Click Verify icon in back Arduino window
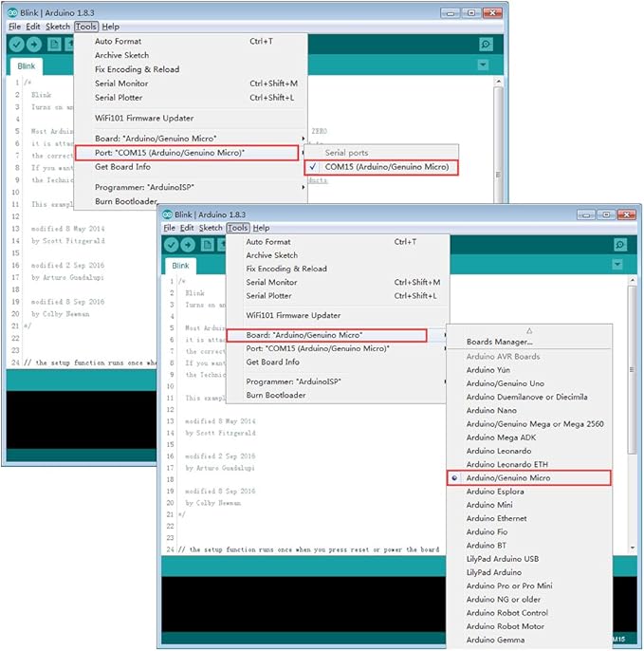Image resolution: width=644 pixels, height=651 pixels. pyautogui.click(x=17, y=44)
